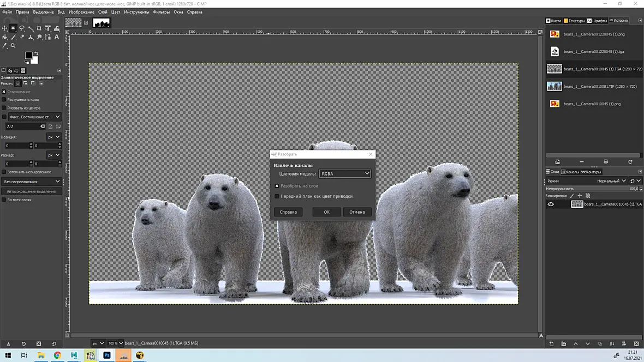The image size is (644, 362).
Task: Switch to the Каналы tab
Action: pos(570,172)
